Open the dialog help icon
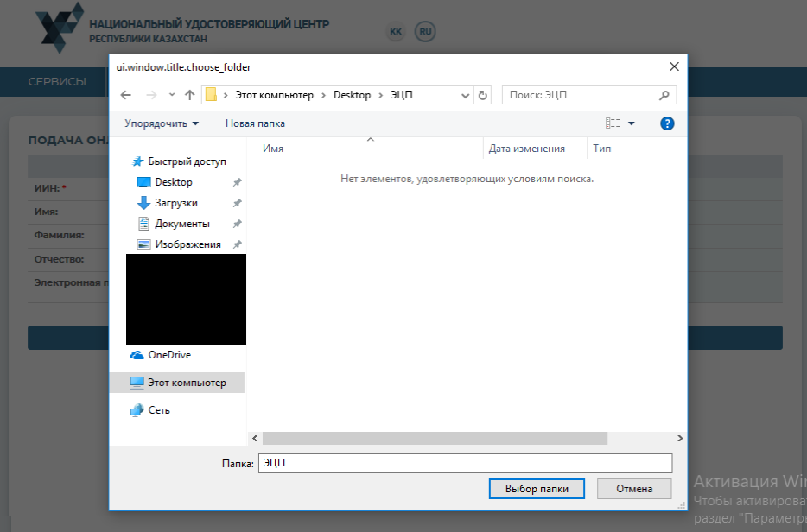The width and height of the screenshot is (807, 532). coord(666,123)
